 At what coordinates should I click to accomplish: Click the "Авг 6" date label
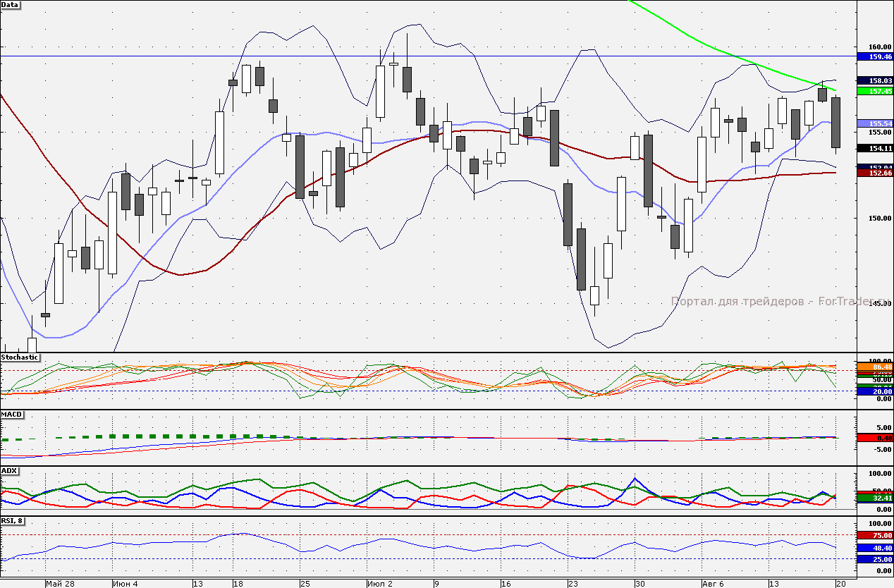pos(714,584)
